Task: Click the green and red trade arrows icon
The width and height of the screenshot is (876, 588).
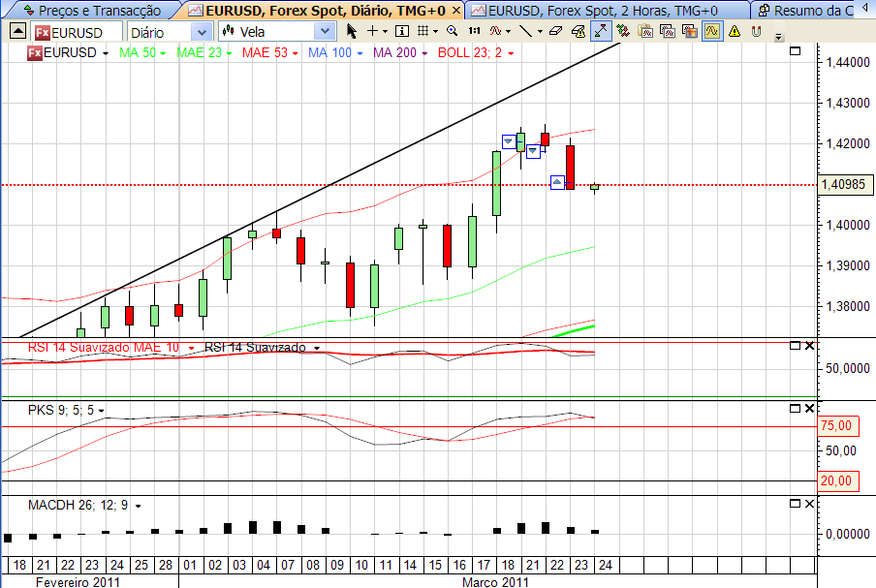Action: pos(623,31)
